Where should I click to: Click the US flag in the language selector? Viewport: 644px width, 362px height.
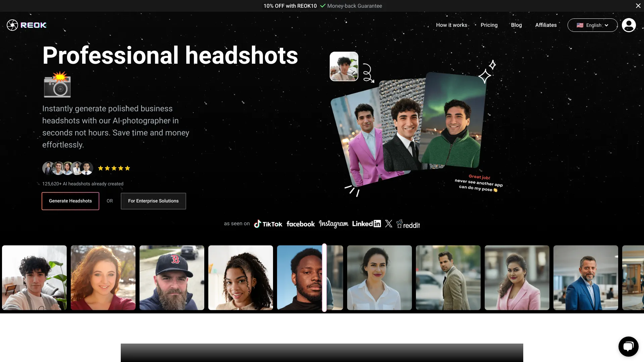(580, 25)
